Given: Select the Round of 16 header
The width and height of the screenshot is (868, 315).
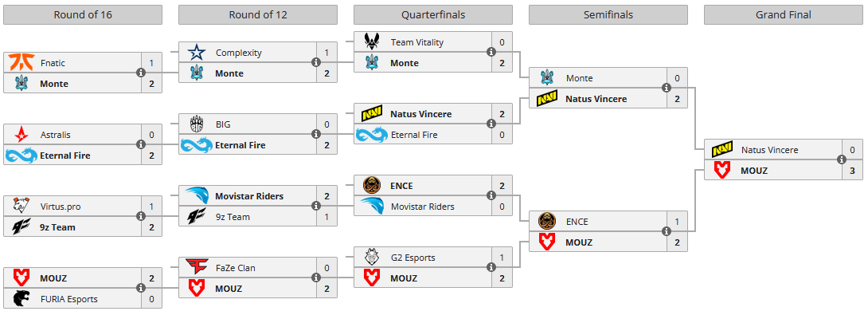Looking at the screenshot, I should click(x=83, y=15).
